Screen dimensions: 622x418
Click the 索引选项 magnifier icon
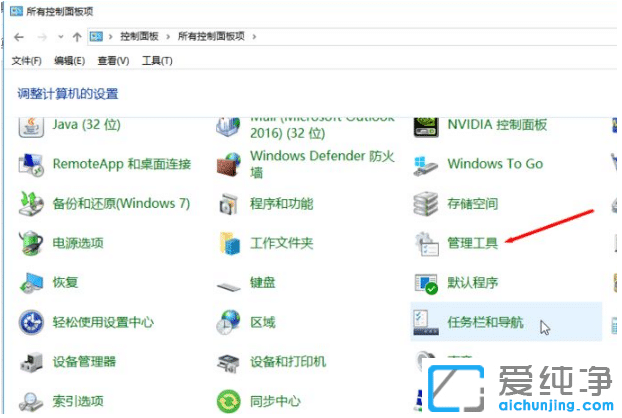click(x=31, y=401)
